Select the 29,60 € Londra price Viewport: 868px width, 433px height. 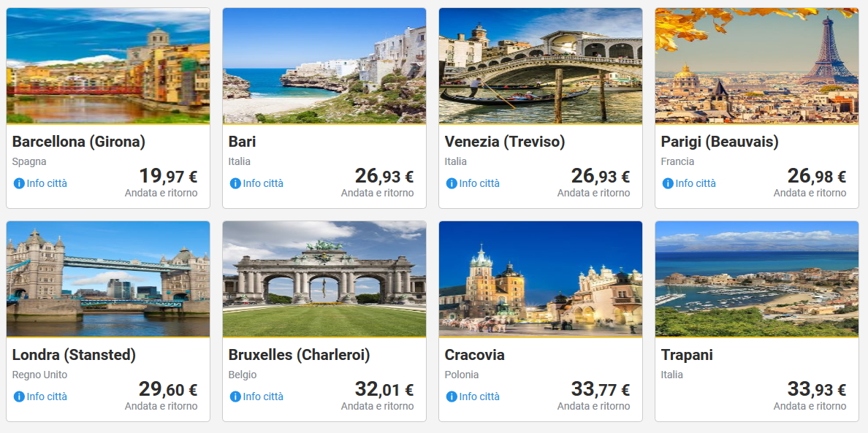pos(168,390)
